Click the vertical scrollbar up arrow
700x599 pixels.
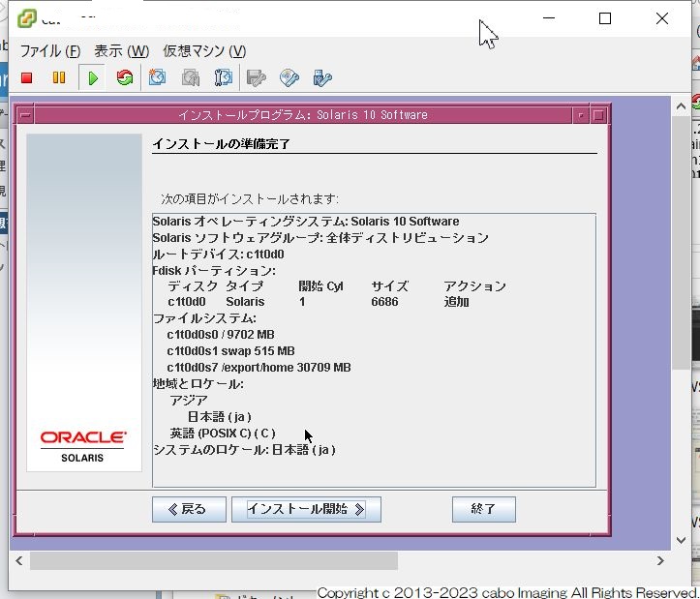[681, 106]
